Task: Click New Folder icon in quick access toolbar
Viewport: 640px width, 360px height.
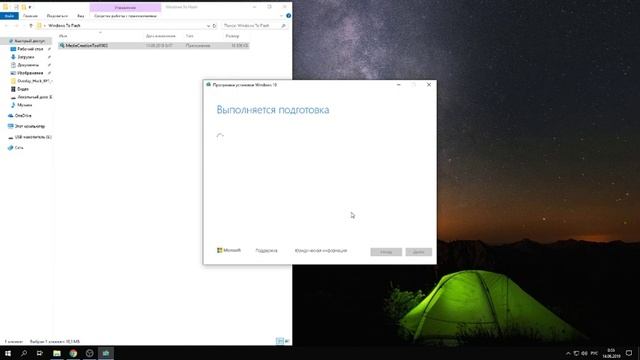Action: click(x=24, y=7)
